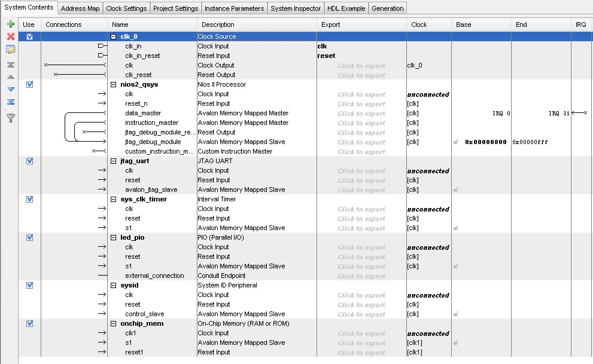Select the "Interval Timer" description
Image resolution: width=593 pixels, height=364 pixels.
(217, 200)
